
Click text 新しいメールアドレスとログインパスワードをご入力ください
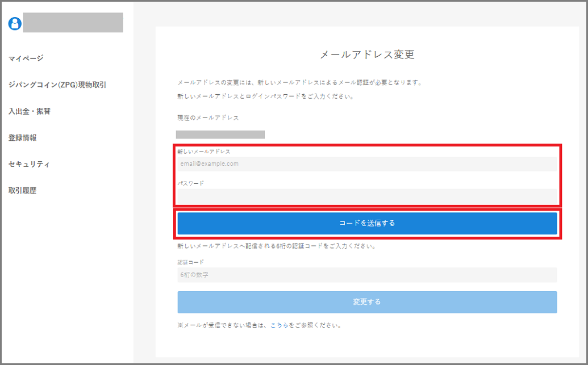265,97
